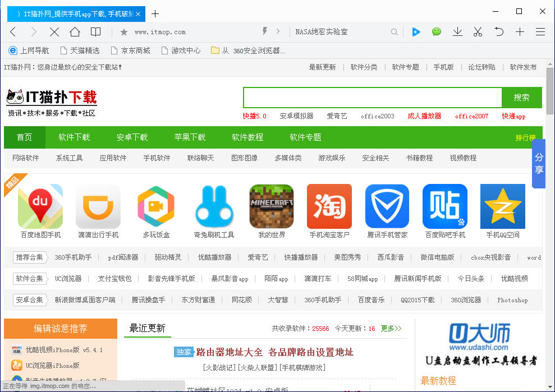Open the chevron next to the lightning icon

(277, 32)
